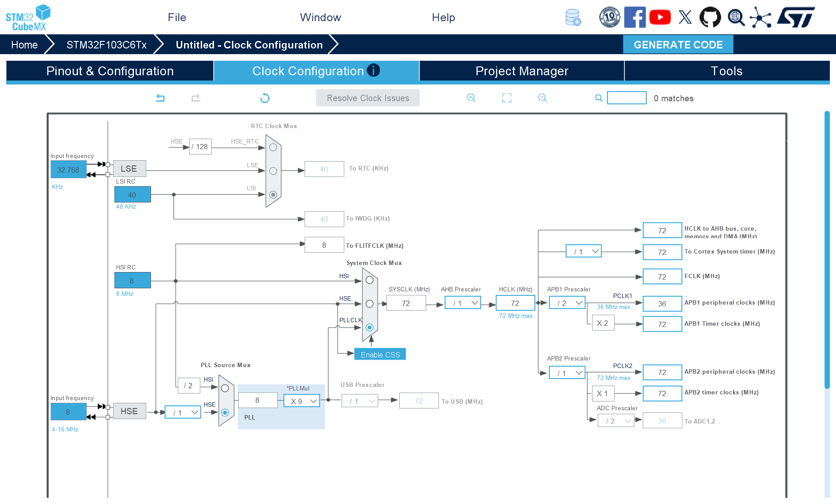The height and width of the screenshot is (504, 836).
Task: Click Untitled - Clock Configuration breadcrumb
Action: point(249,44)
